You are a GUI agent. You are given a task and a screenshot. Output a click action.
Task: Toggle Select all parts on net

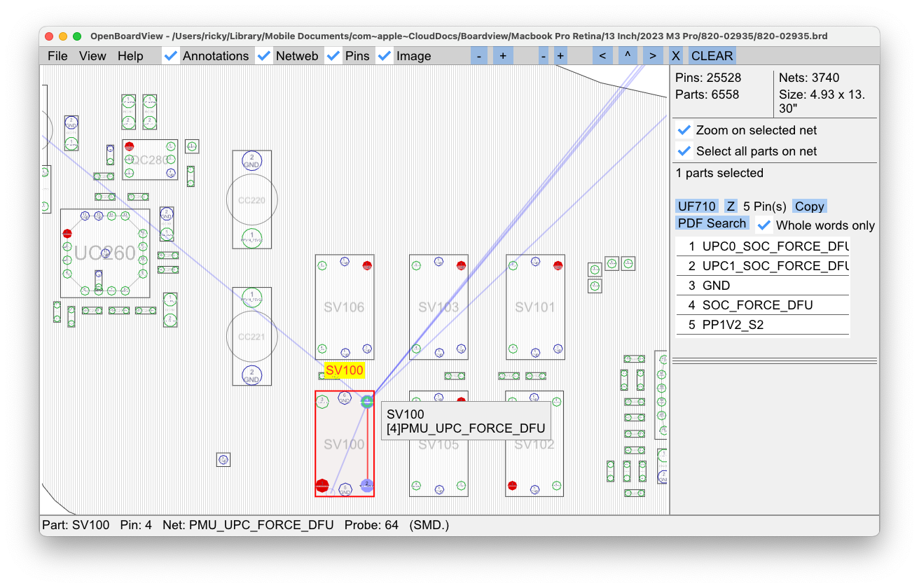(x=684, y=150)
